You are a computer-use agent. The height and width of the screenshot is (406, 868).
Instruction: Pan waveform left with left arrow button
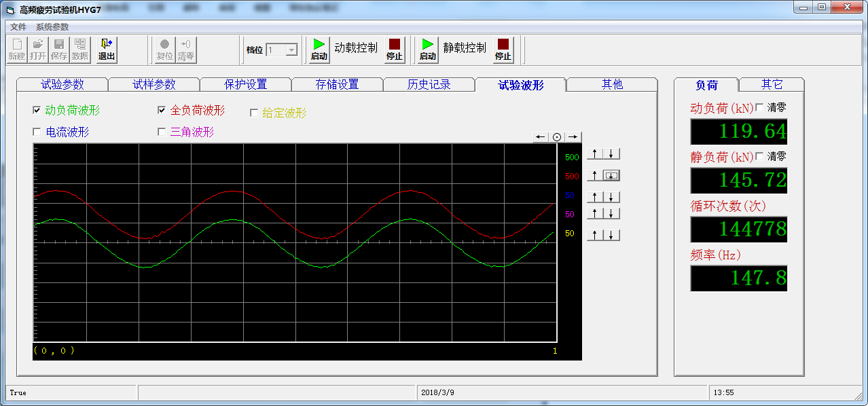541,137
